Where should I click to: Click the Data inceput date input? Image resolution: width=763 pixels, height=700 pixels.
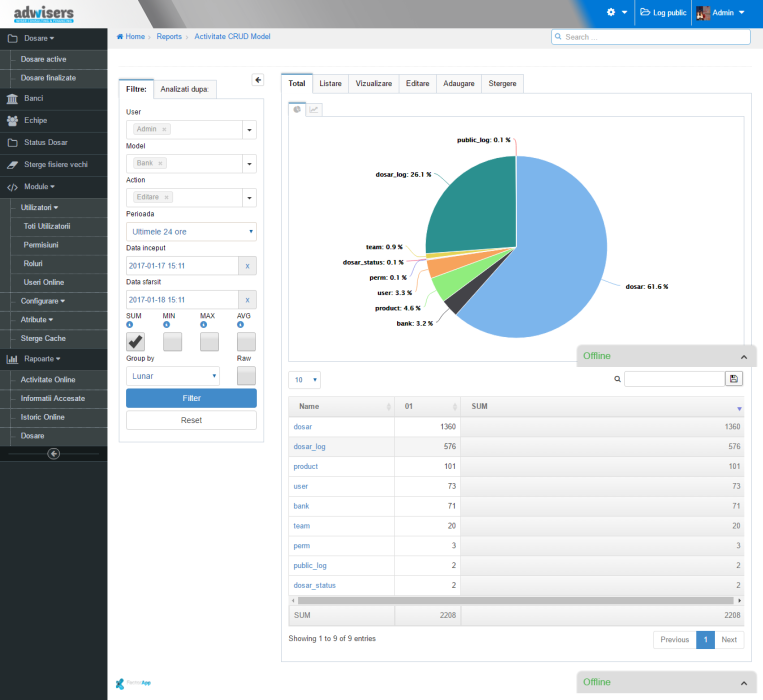[182, 266]
